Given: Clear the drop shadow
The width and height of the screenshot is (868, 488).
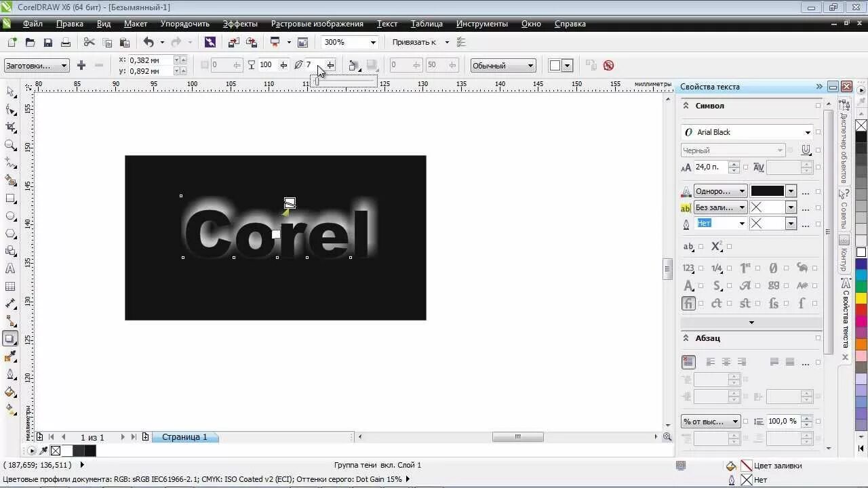Looking at the screenshot, I should [x=608, y=66].
